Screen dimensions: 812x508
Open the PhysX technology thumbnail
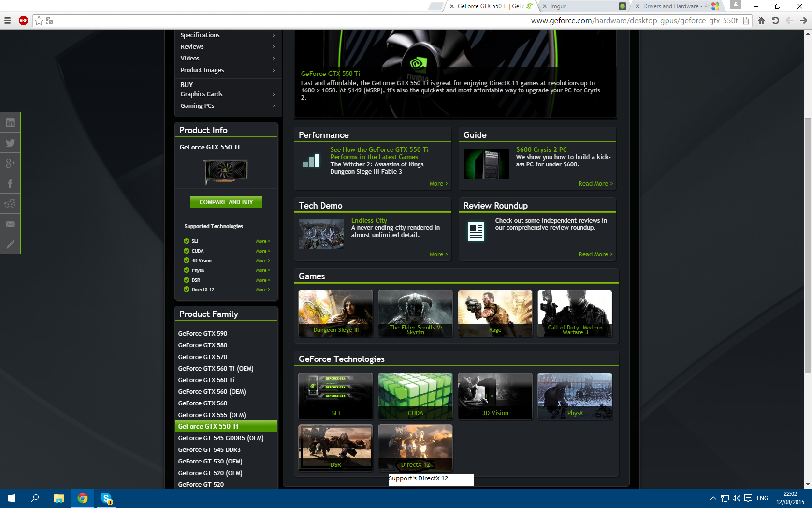tap(575, 396)
